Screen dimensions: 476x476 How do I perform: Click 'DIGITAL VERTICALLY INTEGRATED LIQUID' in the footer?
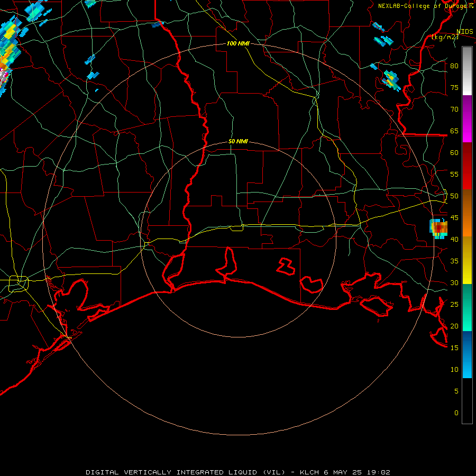pos(172,472)
